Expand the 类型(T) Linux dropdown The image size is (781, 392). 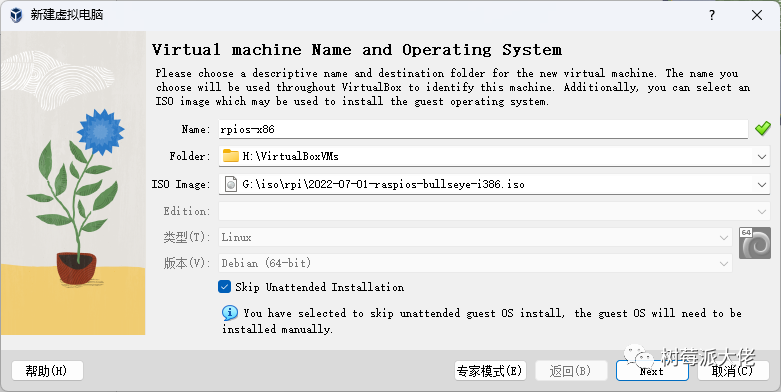[724, 238]
